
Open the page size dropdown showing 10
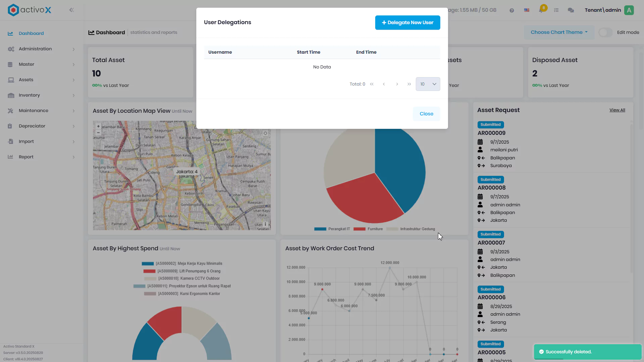[x=428, y=84]
